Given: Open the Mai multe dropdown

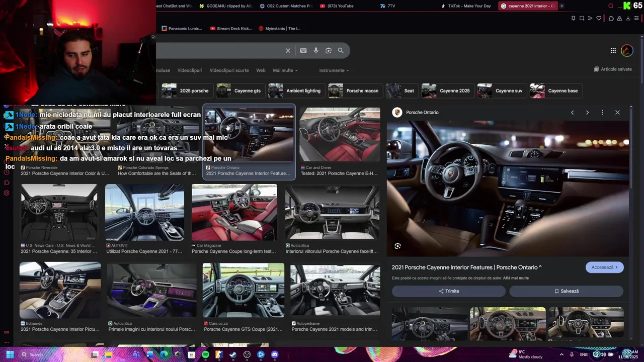Looking at the screenshot, I should [285, 70].
